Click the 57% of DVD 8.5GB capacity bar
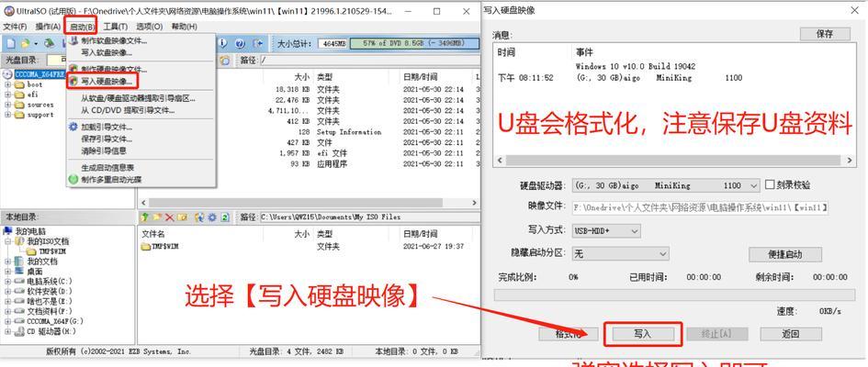Viewport: 868px width, 367px height. tap(414, 43)
